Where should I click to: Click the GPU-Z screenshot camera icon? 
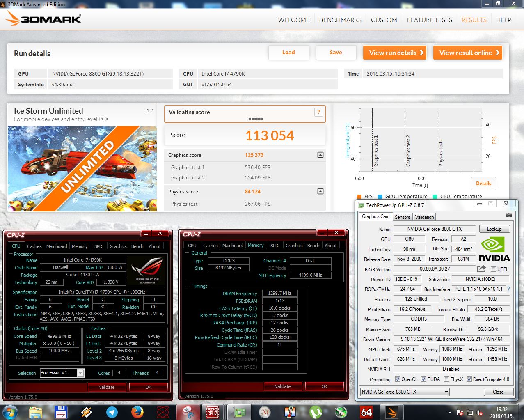[x=508, y=216]
